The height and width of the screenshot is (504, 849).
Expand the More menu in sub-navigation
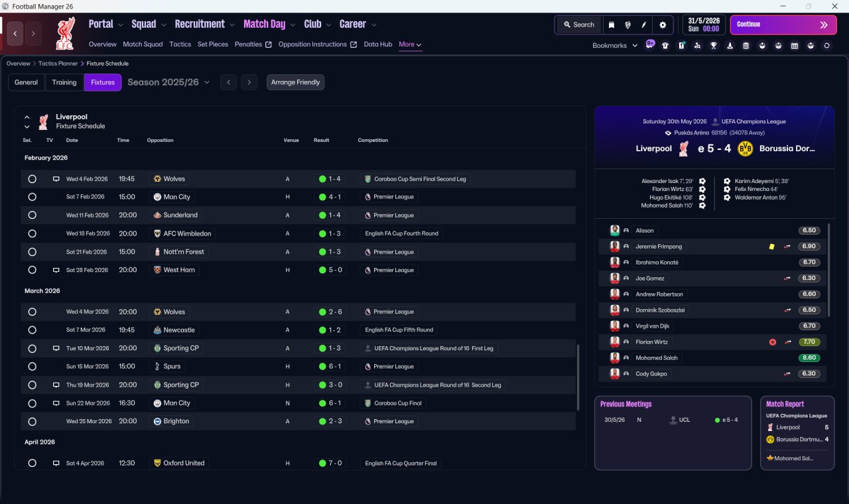tap(410, 44)
